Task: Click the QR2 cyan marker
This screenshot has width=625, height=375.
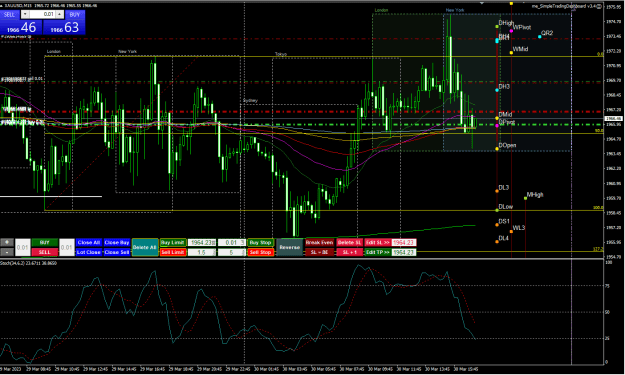Action: (540, 36)
